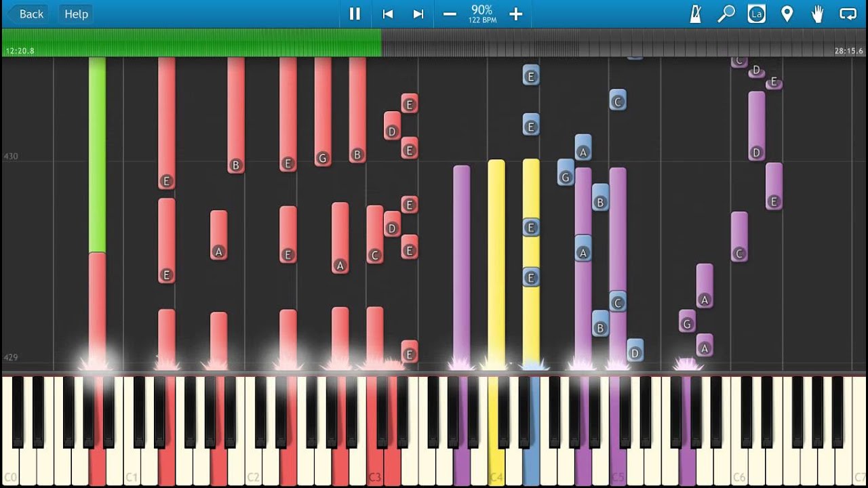This screenshot has width=868, height=488.
Task: Click the blue falling note labeled D
Action: pos(635,350)
